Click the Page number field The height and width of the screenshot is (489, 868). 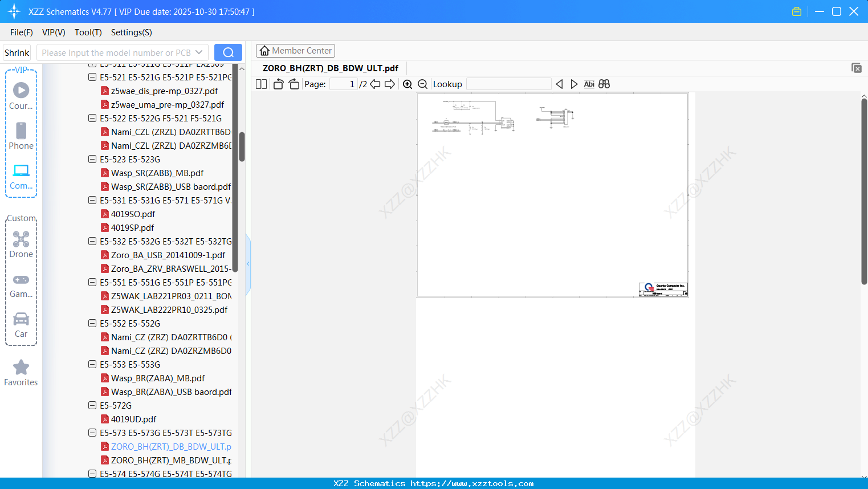344,84
